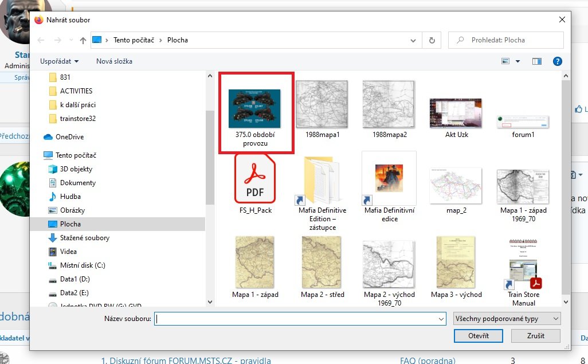Select OneDrive in the navigation pane
The image size is (588, 364).
point(69,137)
